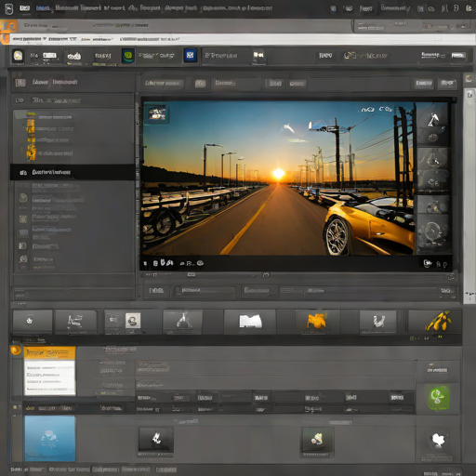Image resolution: width=476 pixels, height=476 pixels.
Task: Click the slider handle on the bar beneath the preview
Action: click(x=266, y=275)
